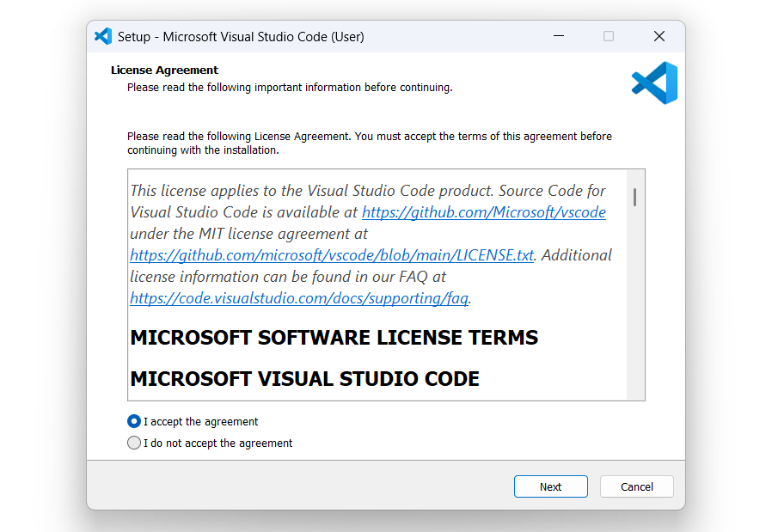The height and width of the screenshot is (532, 778).
Task: Open the LICENSE.txt link
Action: click(x=331, y=254)
